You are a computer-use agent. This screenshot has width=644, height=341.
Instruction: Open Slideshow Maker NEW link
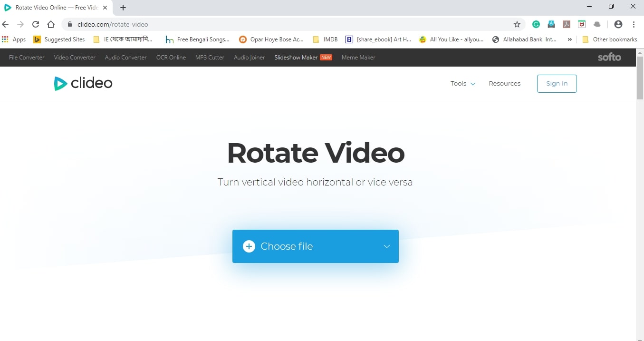click(303, 57)
